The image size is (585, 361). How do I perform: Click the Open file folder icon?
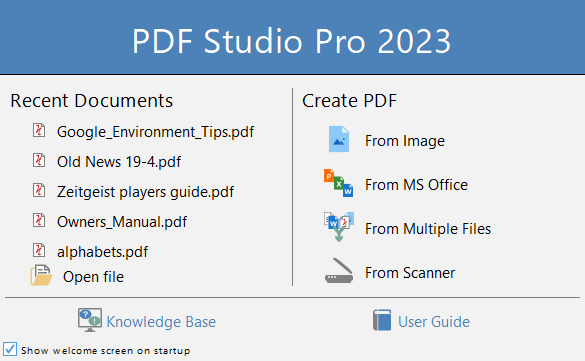click(41, 275)
